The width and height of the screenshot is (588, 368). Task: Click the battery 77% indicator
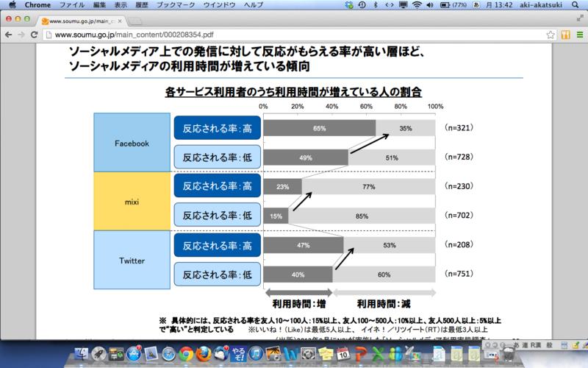point(453,5)
